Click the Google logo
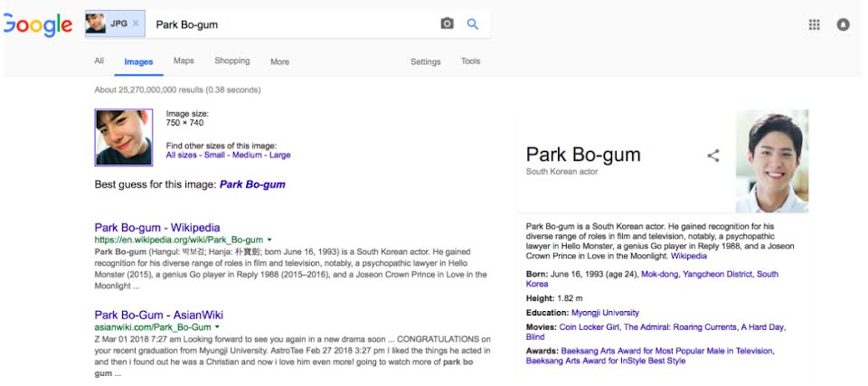Image resolution: width=868 pixels, height=386 pixels. 38,25
